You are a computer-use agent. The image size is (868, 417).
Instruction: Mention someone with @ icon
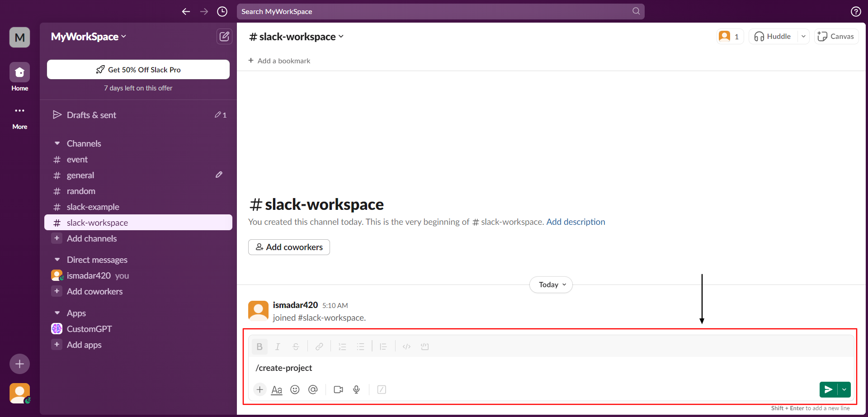313,389
